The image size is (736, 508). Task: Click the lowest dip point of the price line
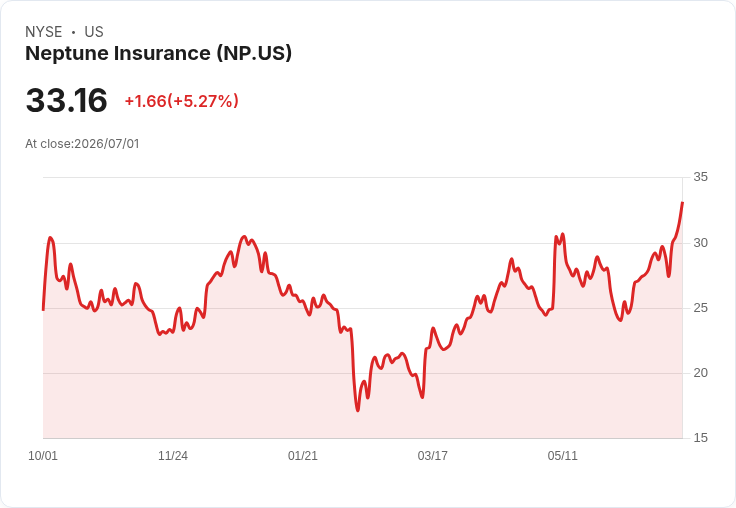click(x=358, y=410)
